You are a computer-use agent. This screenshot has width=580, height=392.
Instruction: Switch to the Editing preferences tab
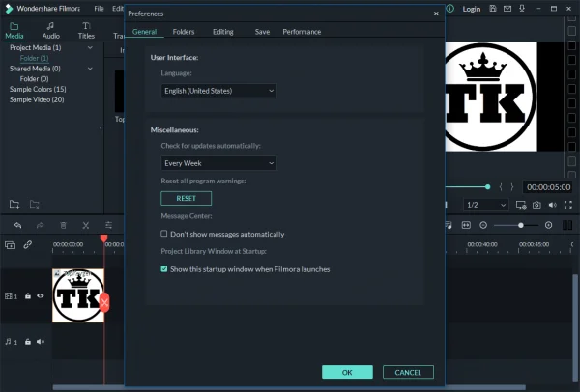[x=223, y=32]
